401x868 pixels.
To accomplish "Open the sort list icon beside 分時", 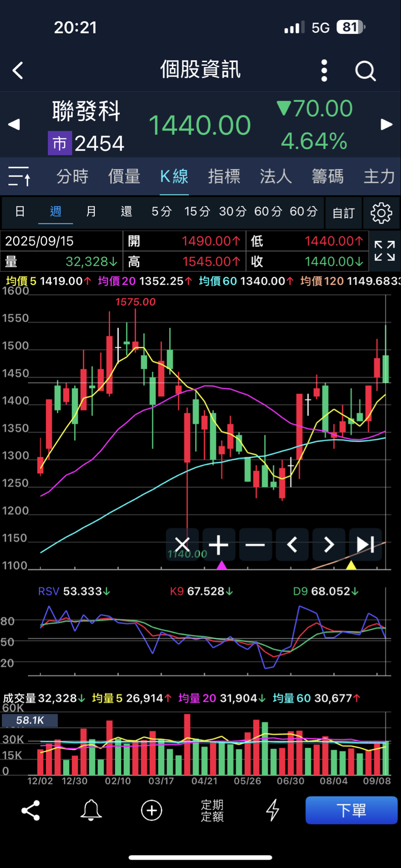I will [x=19, y=176].
